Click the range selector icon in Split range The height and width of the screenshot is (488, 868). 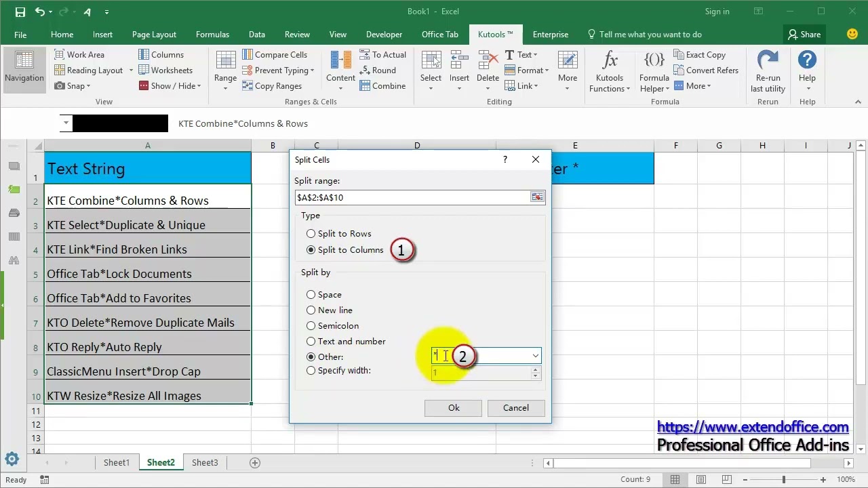pos(537,197)
